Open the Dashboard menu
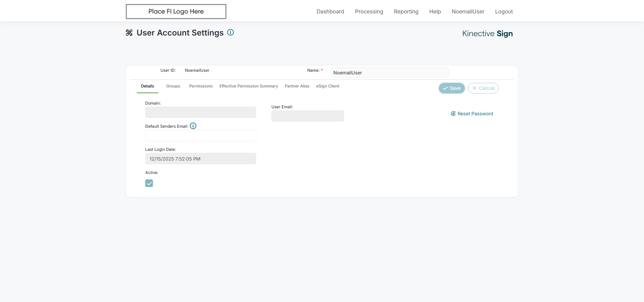Image resolution: width=644 pixels, height=302 pixels. point(330,11)
